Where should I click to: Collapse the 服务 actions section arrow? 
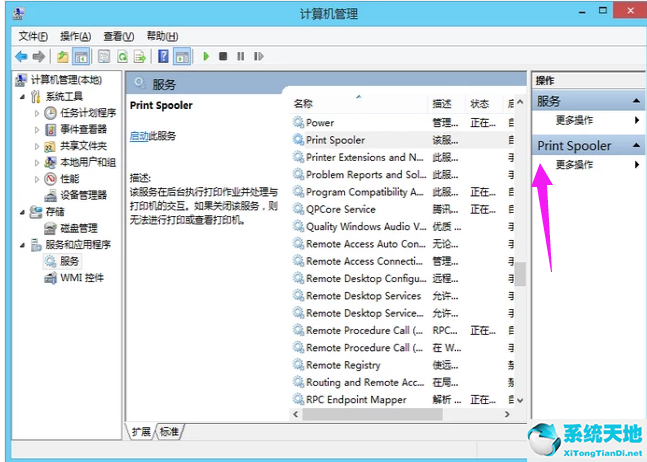pos(636,101)
